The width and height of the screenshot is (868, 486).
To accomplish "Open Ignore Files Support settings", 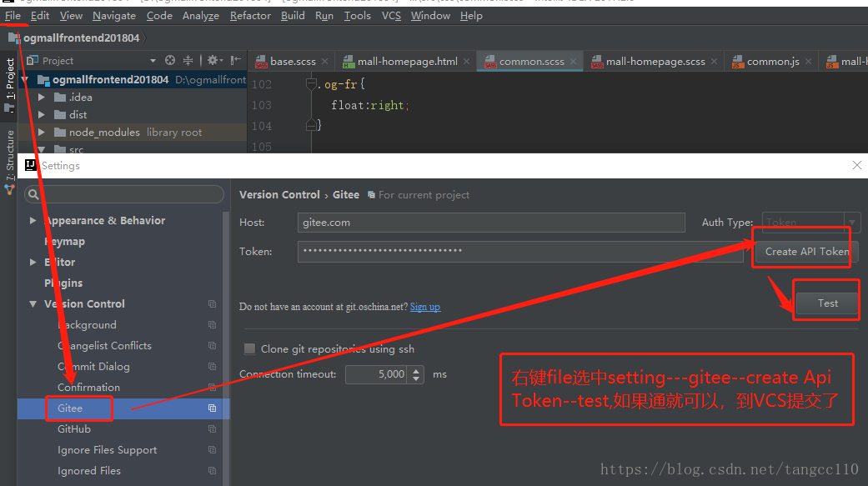I will click(x=107, y=450).
